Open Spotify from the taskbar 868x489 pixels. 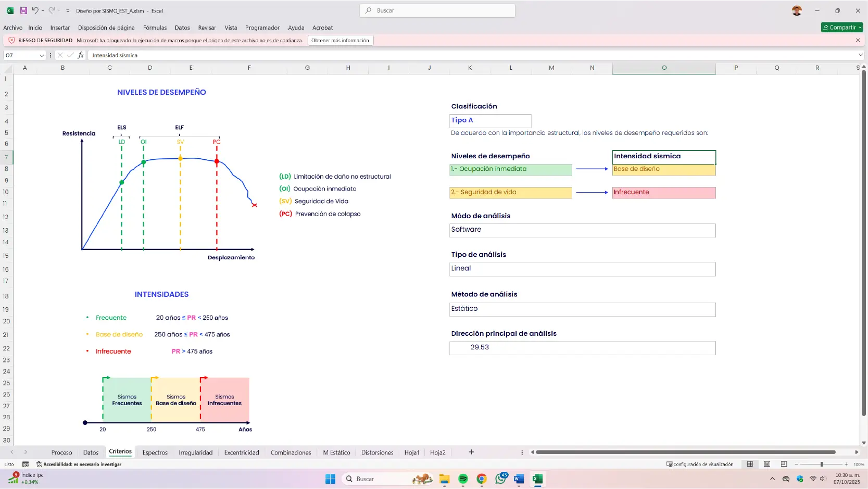click(463, 479)
